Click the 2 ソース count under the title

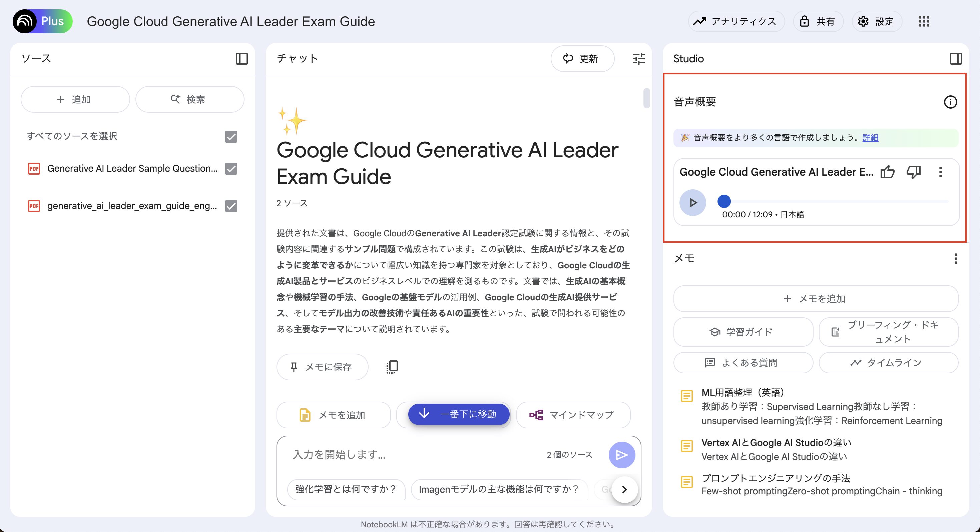[x=292, y=203]
